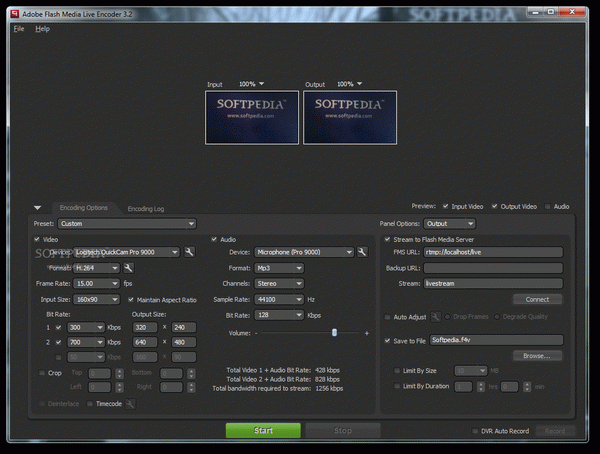The width and height of the screenshot is (600, 454).
Task: Click the Stream name livestream field
Action: [493, 283]
